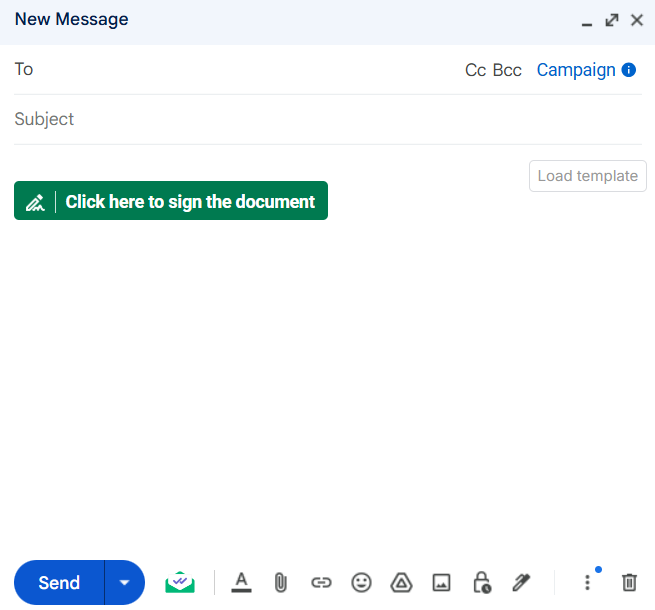
Task: Click the Campaign info icon
Action: (629, 70)
